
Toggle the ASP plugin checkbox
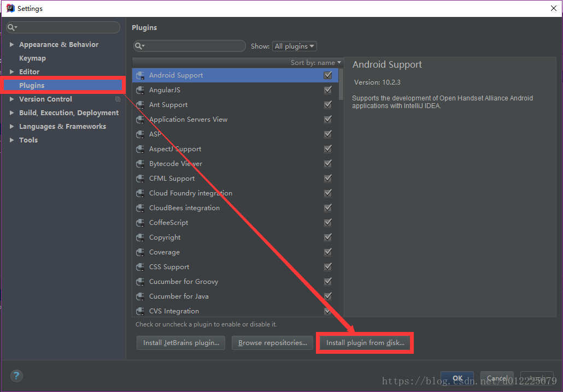(x=328, y=134)
